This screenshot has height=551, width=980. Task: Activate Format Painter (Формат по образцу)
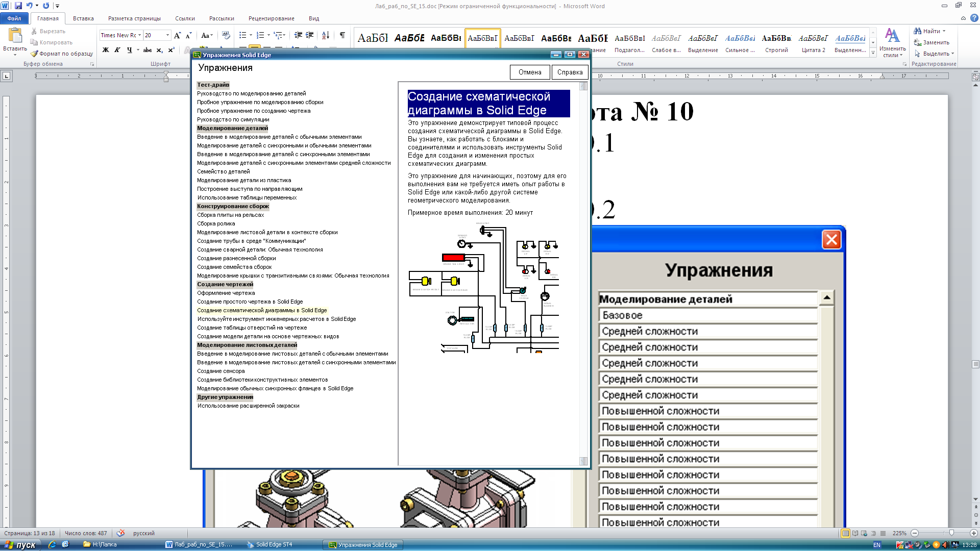[62, 54]
